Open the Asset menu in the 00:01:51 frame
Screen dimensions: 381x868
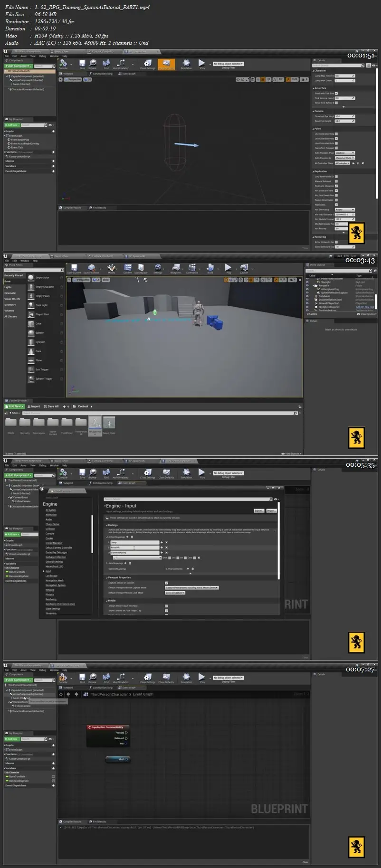click(24, 56)
